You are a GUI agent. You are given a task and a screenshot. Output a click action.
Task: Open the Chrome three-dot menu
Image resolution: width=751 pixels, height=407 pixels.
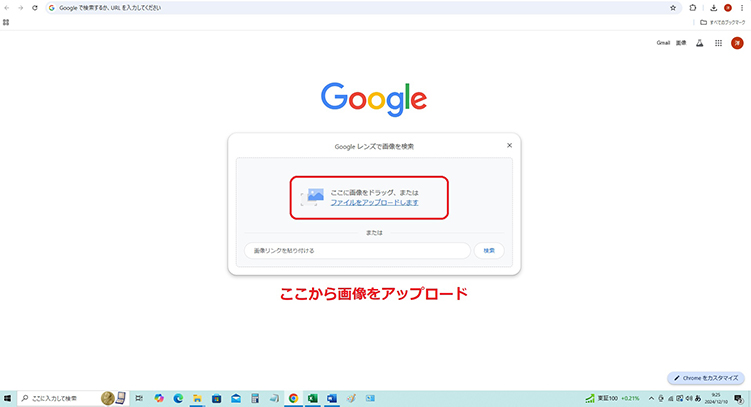point(742,8)
